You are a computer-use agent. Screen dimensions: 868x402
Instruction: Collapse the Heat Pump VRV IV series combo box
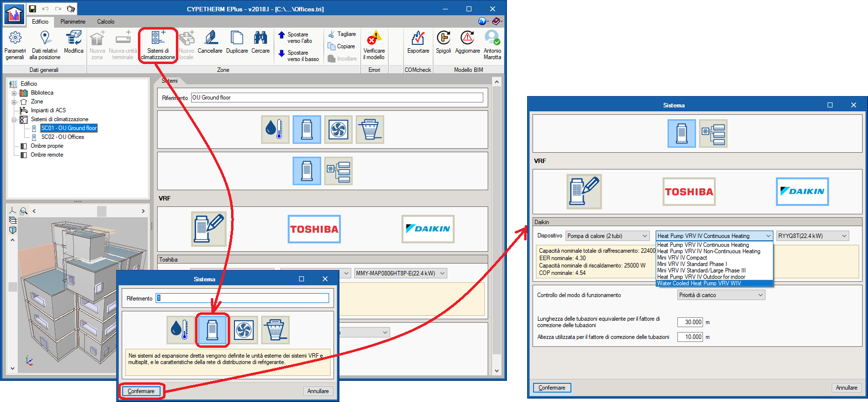pos(714,236)
